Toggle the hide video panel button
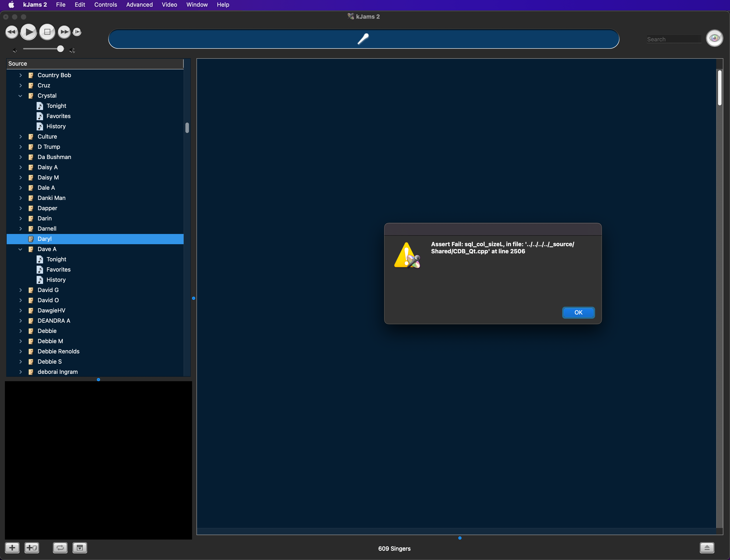Image resolution: width=730 pixels, height=560 pixels. [x=80, y=548]
